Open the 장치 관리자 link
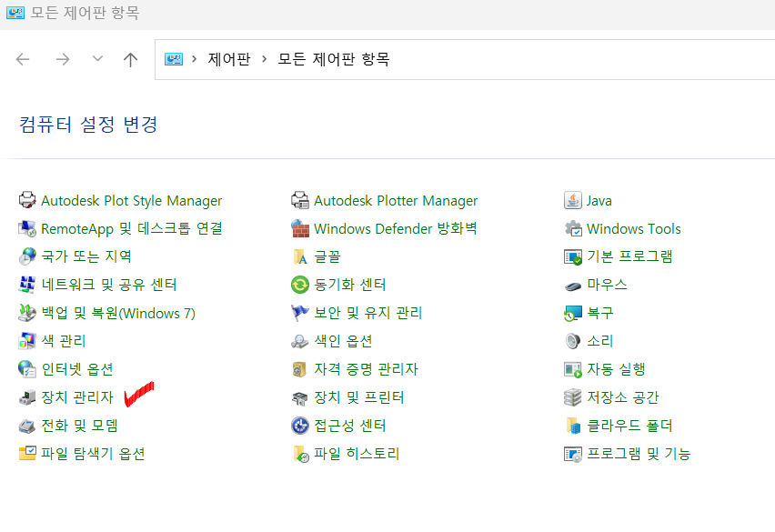This screenshot has height=532, width=775. [77, 397]
